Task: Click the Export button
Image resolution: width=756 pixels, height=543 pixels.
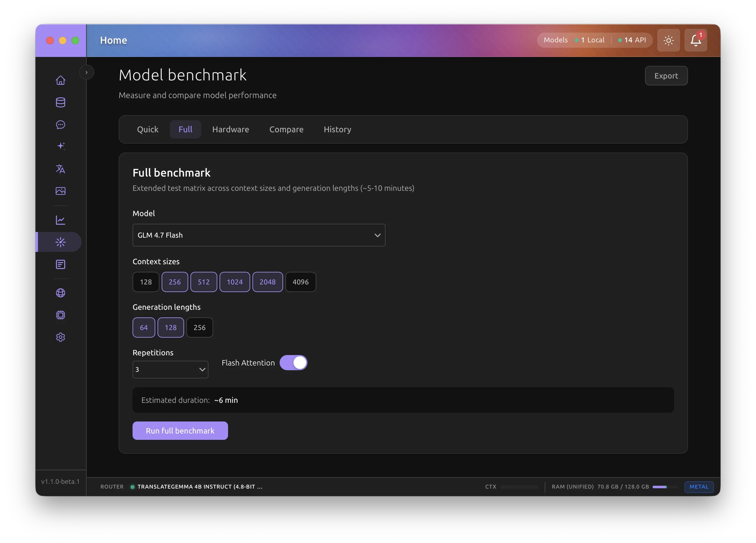Action: point(666,75)
